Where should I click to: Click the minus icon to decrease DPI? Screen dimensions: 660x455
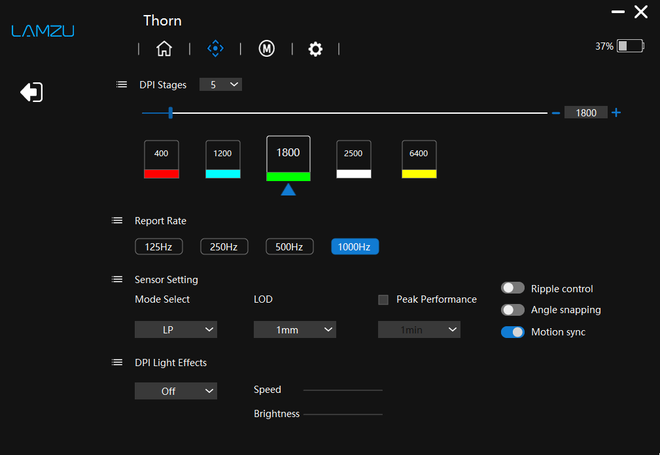point(556,113)
